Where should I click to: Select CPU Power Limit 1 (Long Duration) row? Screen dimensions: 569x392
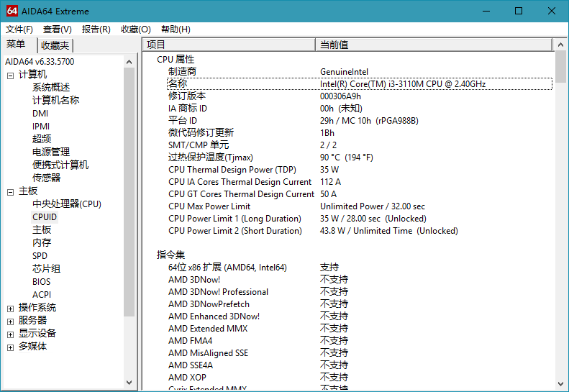359,219
